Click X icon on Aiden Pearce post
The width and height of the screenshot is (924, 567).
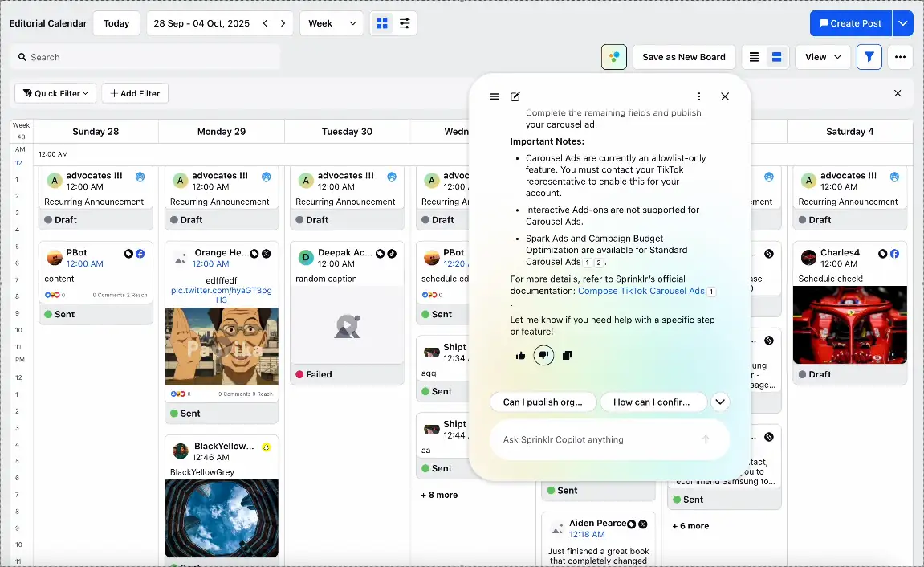(x=643, y=524)
